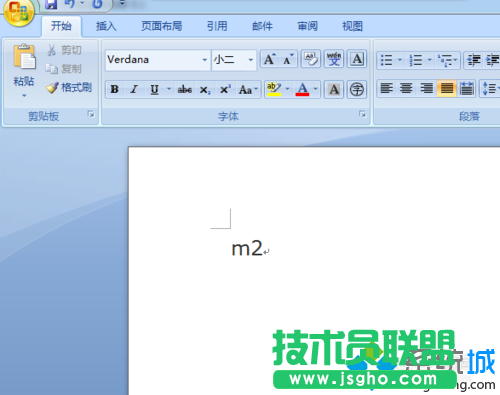Apply bullet list
Viewport: 500px width, 395px height.
pos(387,60)
